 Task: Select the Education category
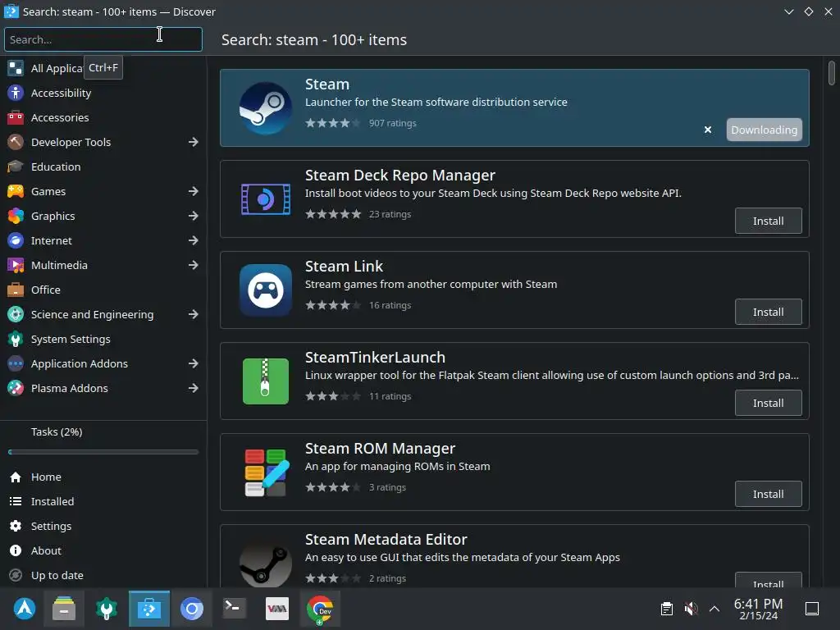(103, 167)
